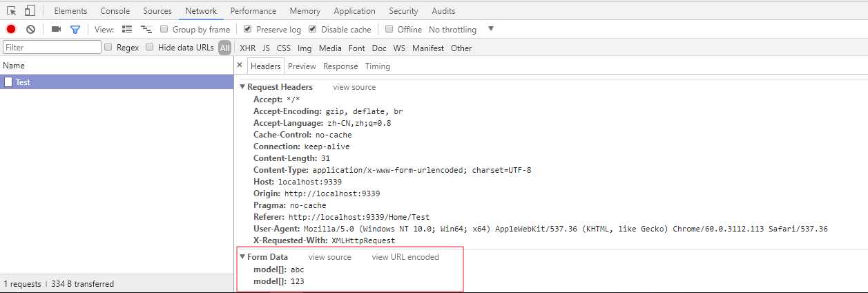Click view URL encoded link
868x293 pixels.
click(x=405, y=257)
